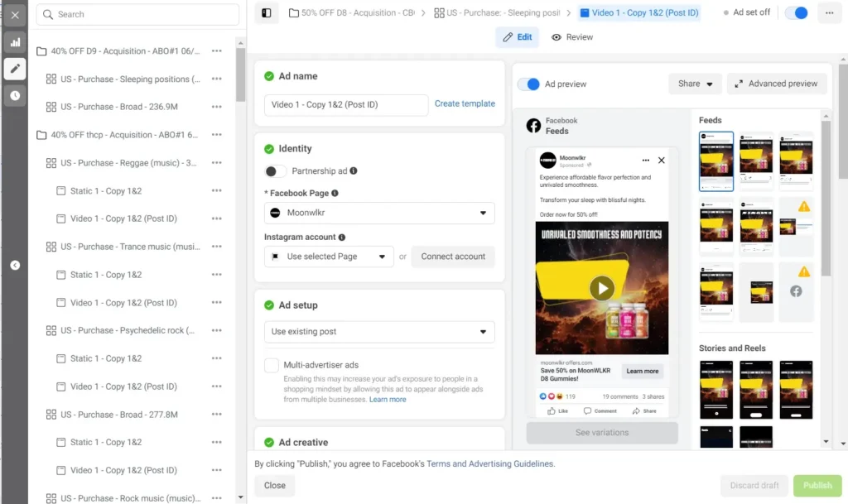The height and width of the screenshot is (504, 848).
Task: Select the Edit tab
Action: click(518, 37)
